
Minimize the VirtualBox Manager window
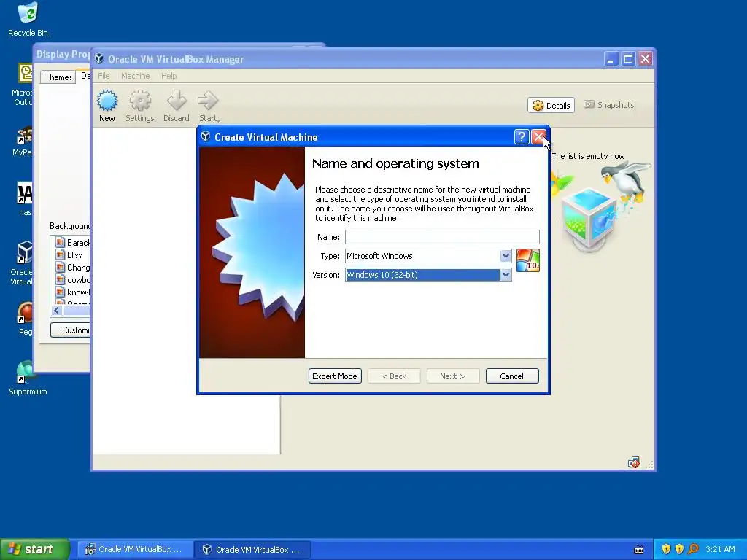click(x=611, y=59)
